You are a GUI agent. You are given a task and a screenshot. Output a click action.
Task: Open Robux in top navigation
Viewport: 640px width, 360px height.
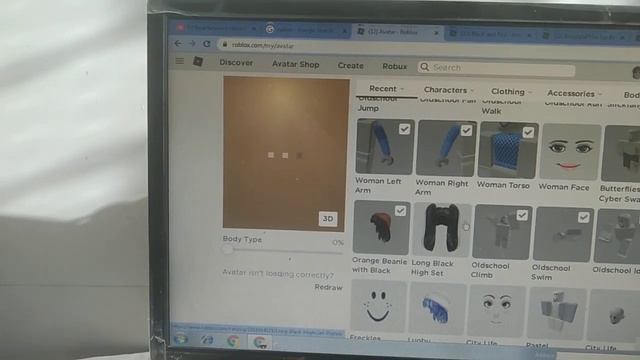point(395,67)
